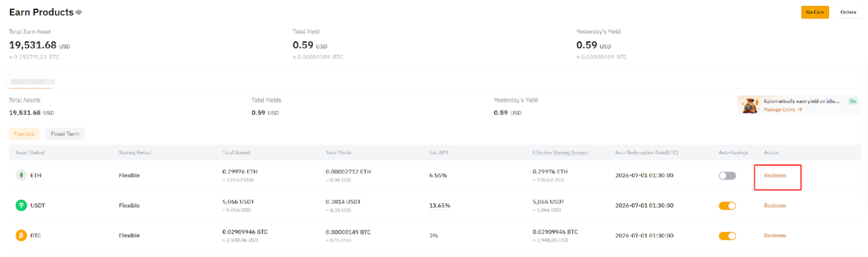Click the Effective Staking Amount column header
Image resolution: width=868 pixels, height=257 pixels.
click(x=560, y=153)
